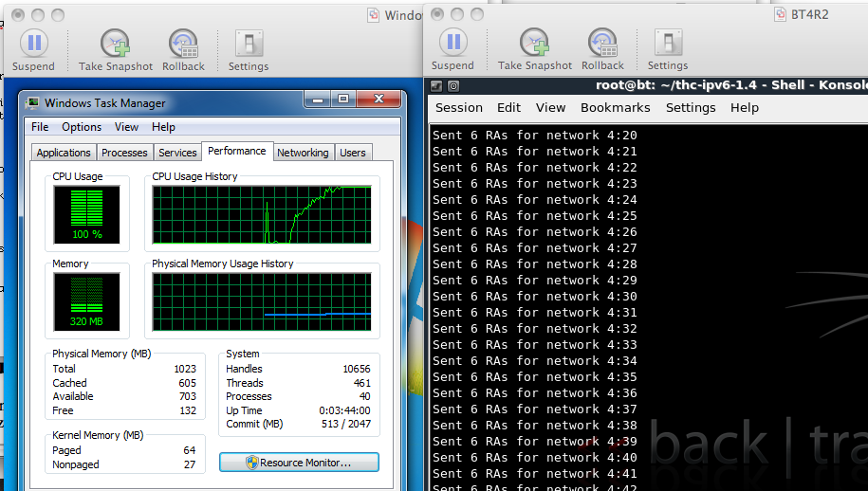Click the Resource Monitor button
Viewport: 868px width, 491px height.
click(x=299, y=463)
